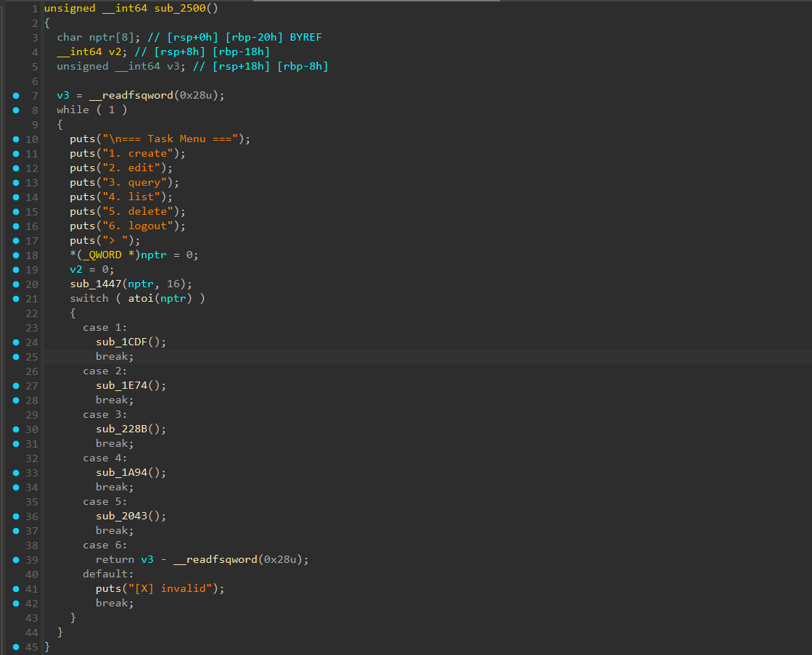Click line number 21 in the gutter
This screenshot has height=655, width=812.
pos(33,298)
